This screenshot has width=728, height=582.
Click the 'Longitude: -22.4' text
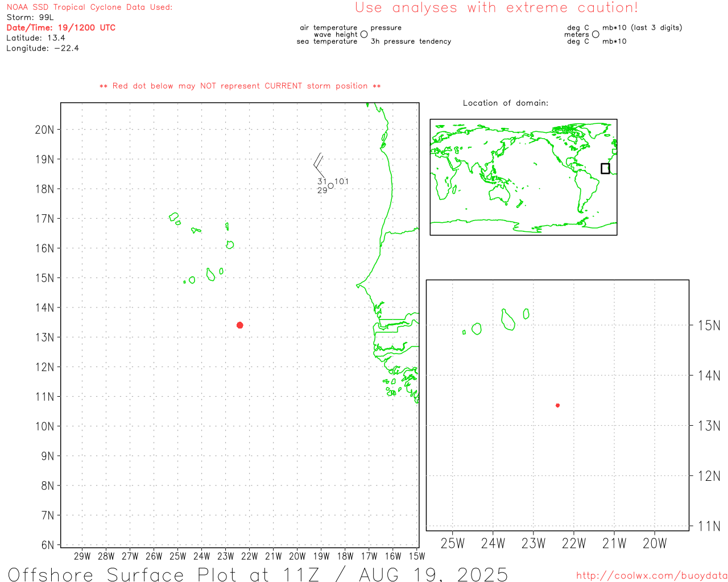coord(43,48)
